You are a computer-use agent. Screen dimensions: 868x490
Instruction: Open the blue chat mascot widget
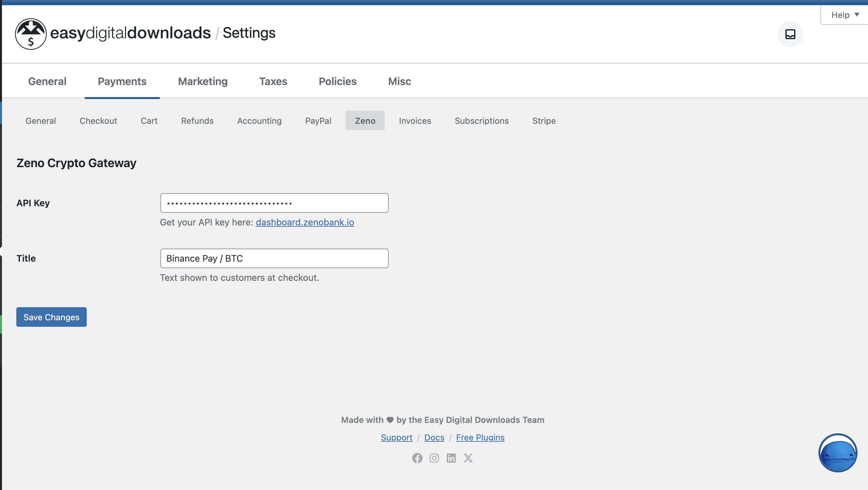click(x=837, y=452)
